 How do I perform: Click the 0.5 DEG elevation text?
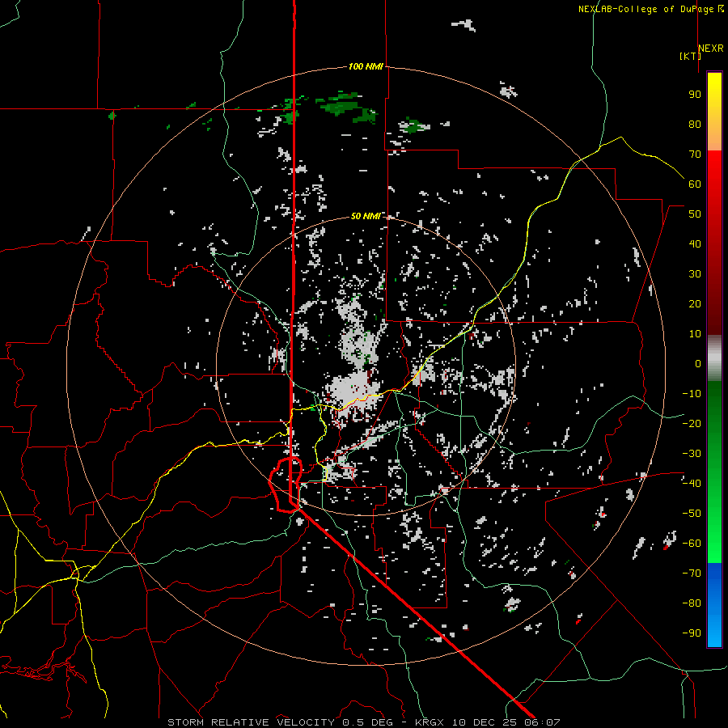pyautogui.click(x=367, y=722)
